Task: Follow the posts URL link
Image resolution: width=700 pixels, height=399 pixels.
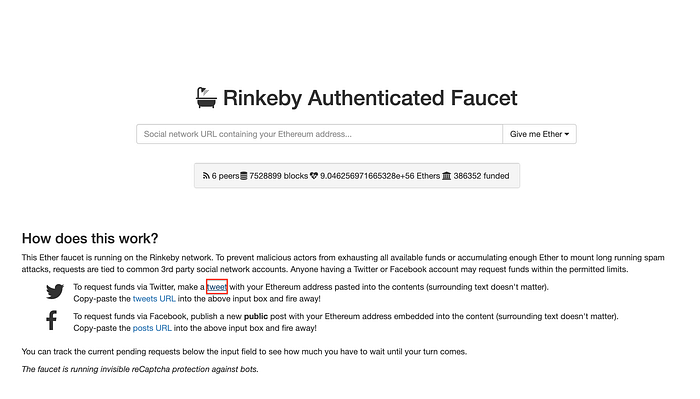Action: tap(152, 328)
